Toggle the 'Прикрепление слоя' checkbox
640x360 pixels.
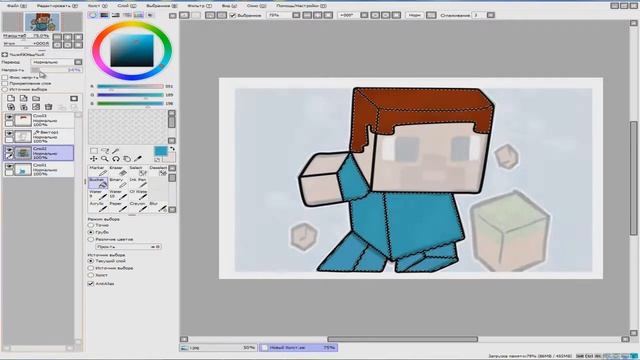coord(5,83)
